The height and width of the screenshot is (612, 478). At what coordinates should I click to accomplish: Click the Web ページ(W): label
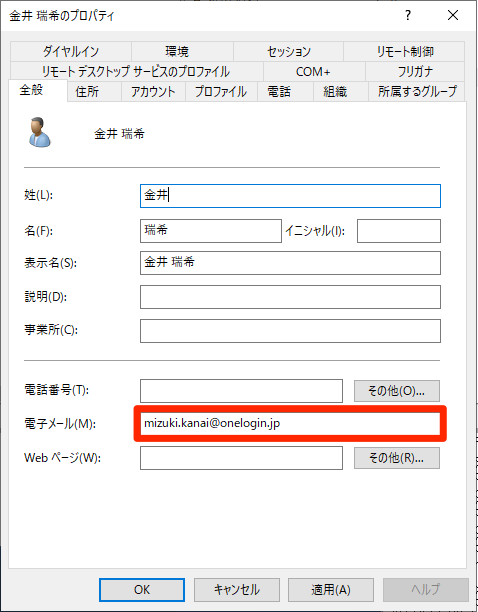point(62,457)
